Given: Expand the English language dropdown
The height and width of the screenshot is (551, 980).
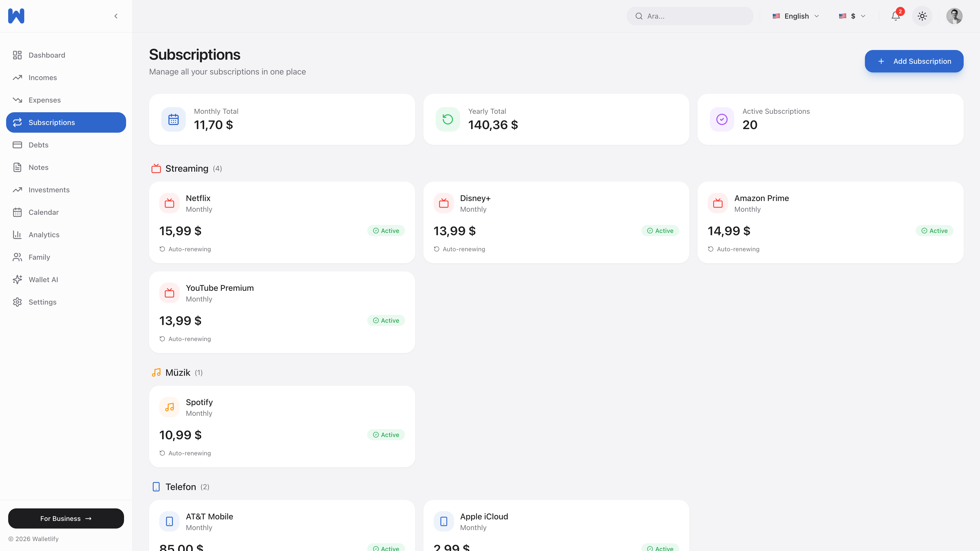Looking at the screenshot, I should [795, 16].
